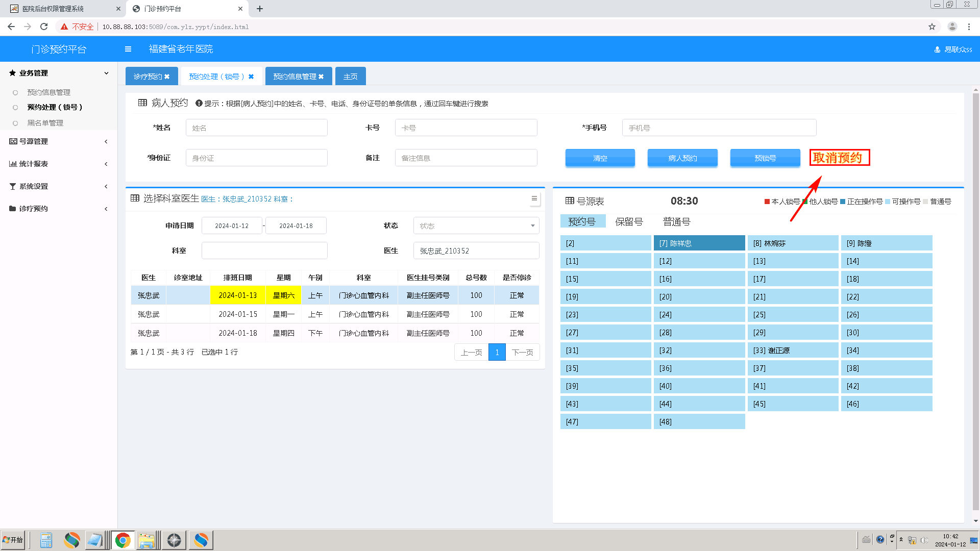Select 预约处理（锁号）sidebar item
Image resolution: width=980 pixels, height=551 pixels.
pyautogui.click(x=55, y=107)
